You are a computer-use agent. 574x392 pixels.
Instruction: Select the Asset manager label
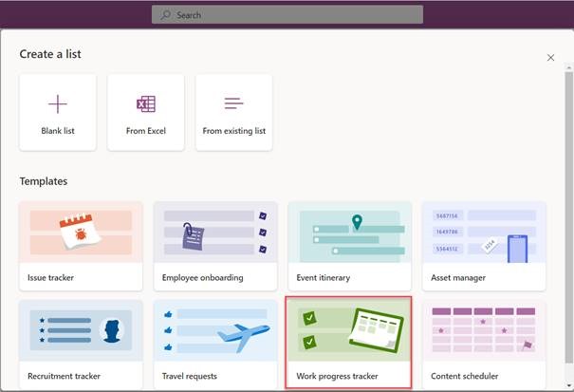458,277
